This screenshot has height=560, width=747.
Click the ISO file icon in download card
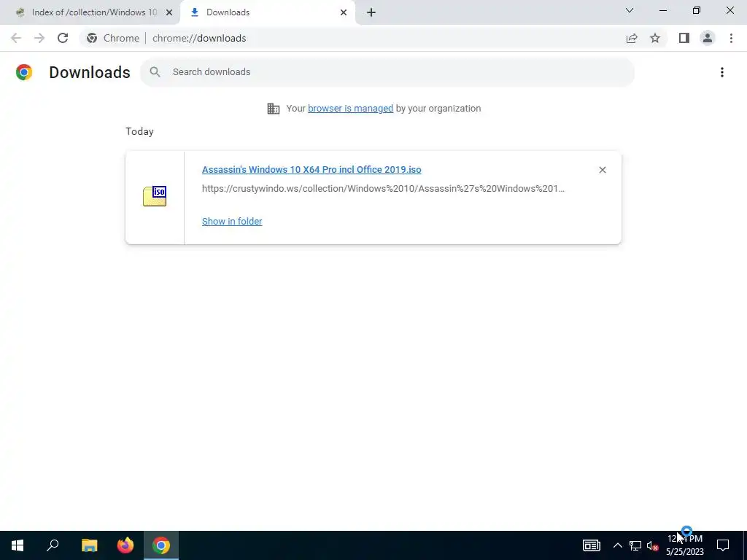[x=155, y=196]
